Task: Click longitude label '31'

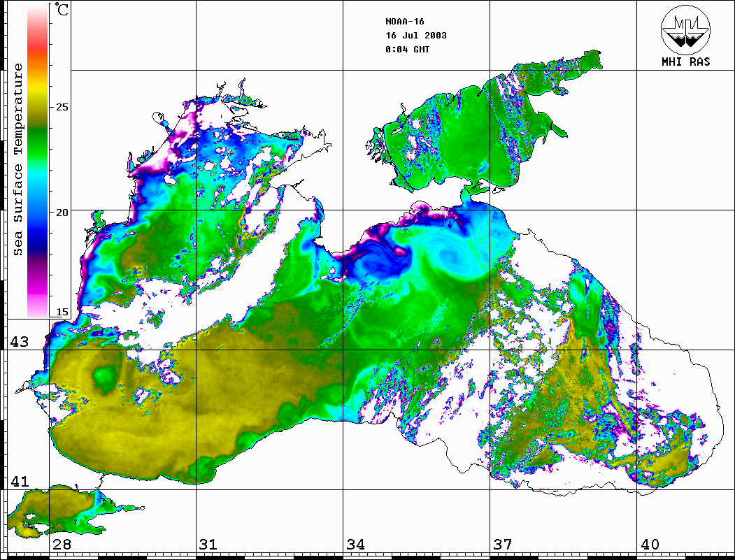Action: click(x=208, y=545)
